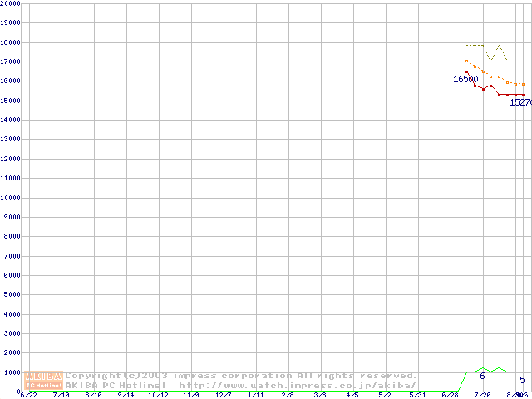This screenshot has width=532, height=399.
Task: Click the 1/11 date on x-axis
Action: (x=255, y=395)
